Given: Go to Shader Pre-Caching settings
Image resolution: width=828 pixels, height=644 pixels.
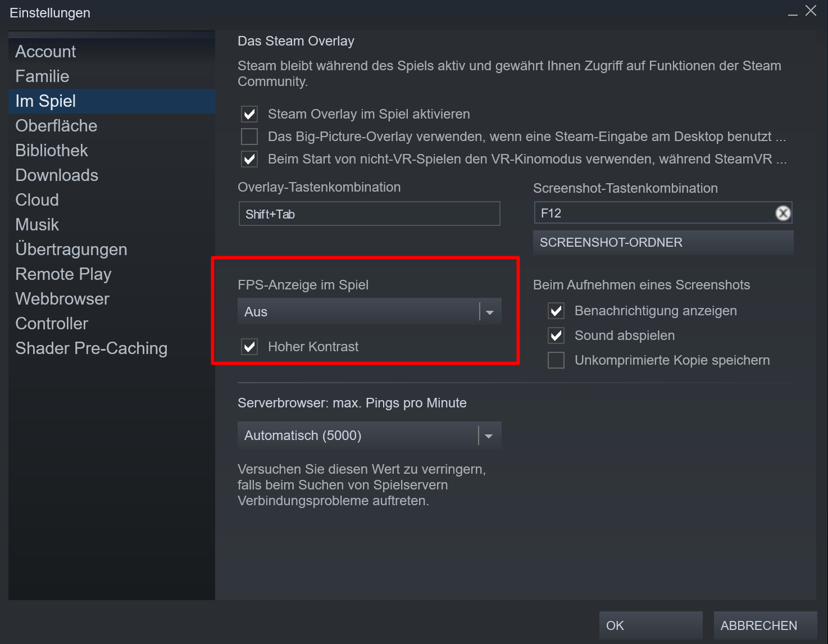Looking at the screenshot, I should point(91,348).
